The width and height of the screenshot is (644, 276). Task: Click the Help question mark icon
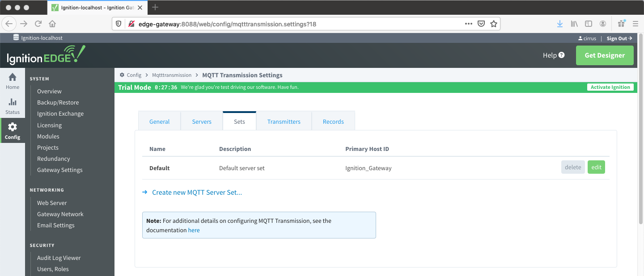pyautogui.click(x=562, y=55)
